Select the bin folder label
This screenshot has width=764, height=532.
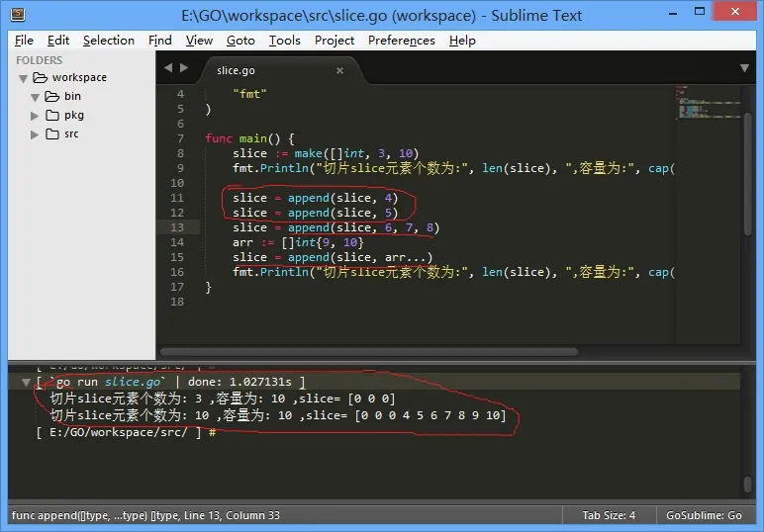(x=72, y=96)
